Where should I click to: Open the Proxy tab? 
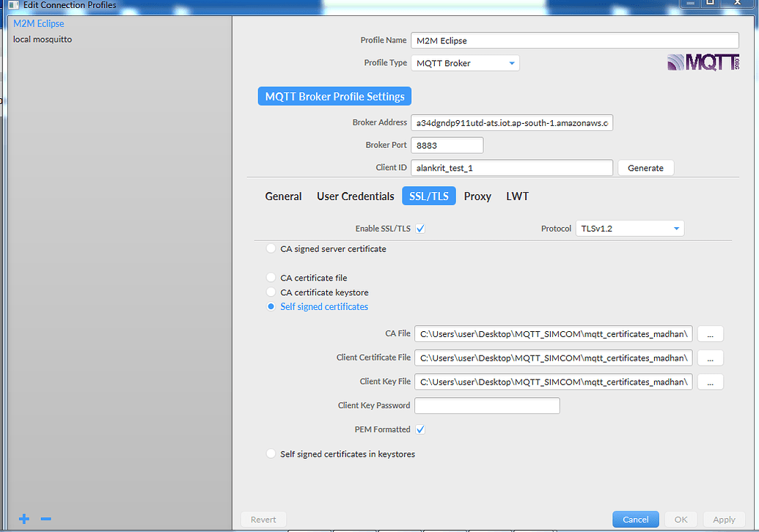coord(477,196)
